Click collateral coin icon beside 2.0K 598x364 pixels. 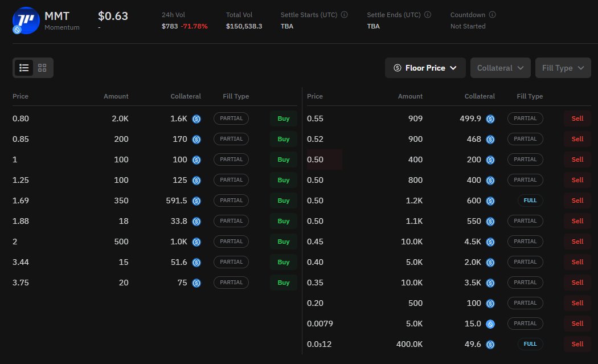[490, 263]
